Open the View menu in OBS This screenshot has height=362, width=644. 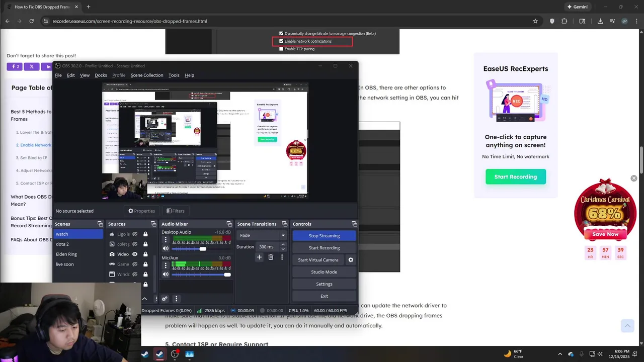(x=85, y=75)
